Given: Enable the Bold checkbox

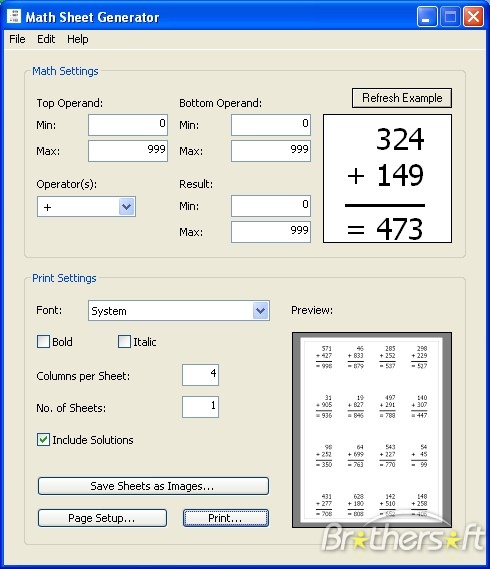Looking at the screenshot, I should [x=43, y=342].
